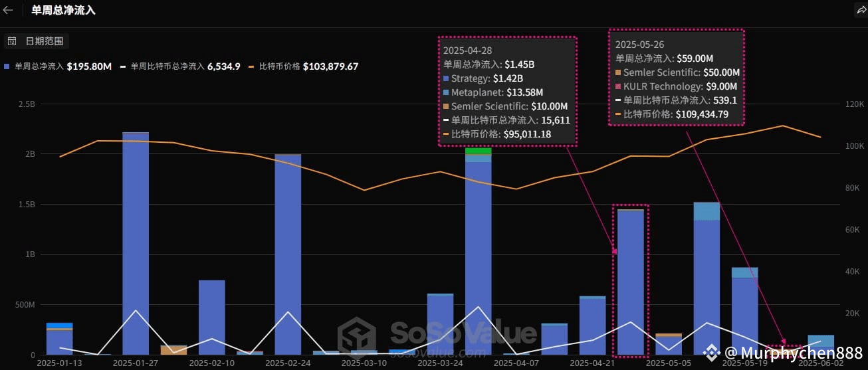Select the blue square swatch of 单周总净流入

click(x=7, y=66)
